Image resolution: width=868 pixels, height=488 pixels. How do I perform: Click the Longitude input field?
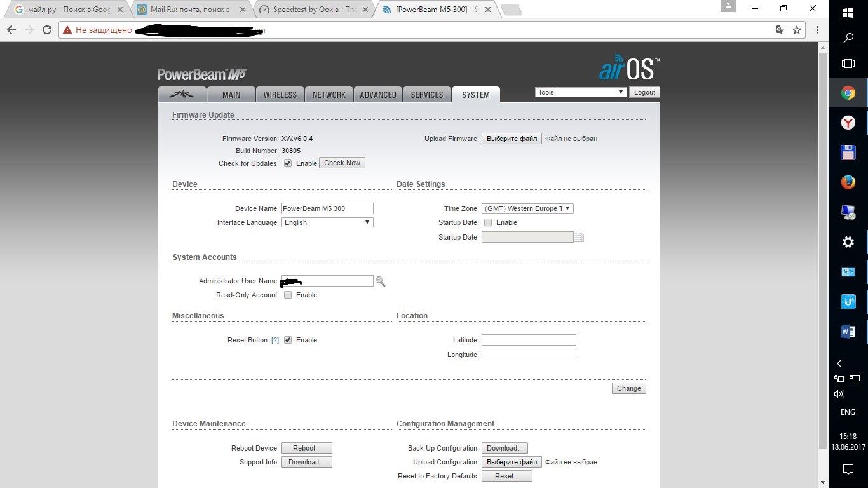pyautogui.click(x=529, y=355)
